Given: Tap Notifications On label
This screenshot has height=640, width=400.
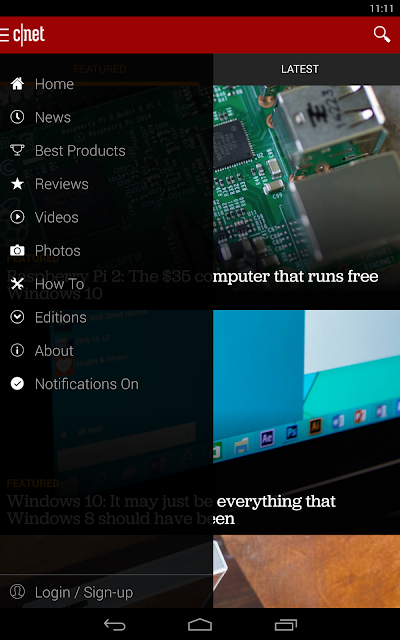Looking at the screenshot, I should [87, 384].
